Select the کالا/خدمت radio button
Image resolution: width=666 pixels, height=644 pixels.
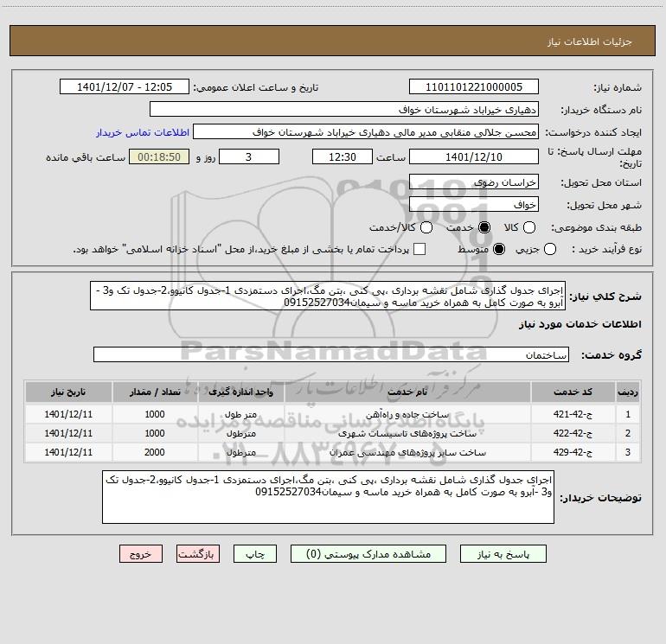click(426, 227)
